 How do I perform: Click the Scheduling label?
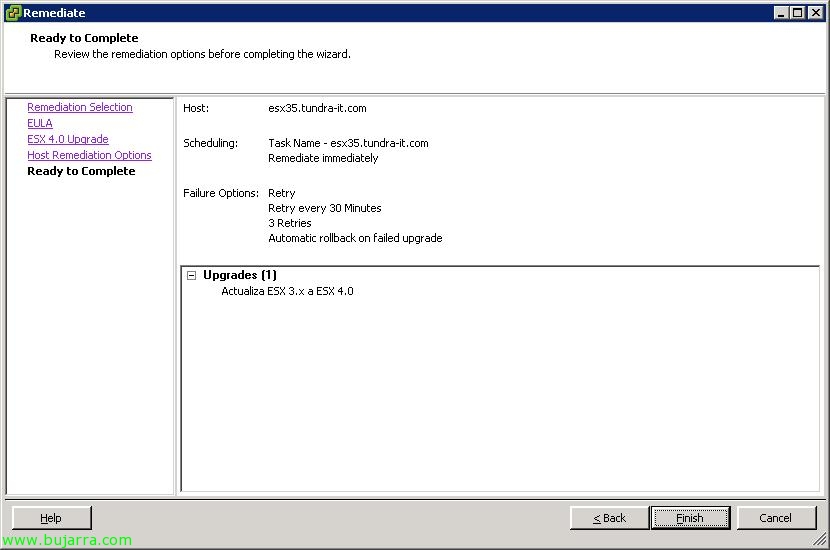(x=210, y=143)
